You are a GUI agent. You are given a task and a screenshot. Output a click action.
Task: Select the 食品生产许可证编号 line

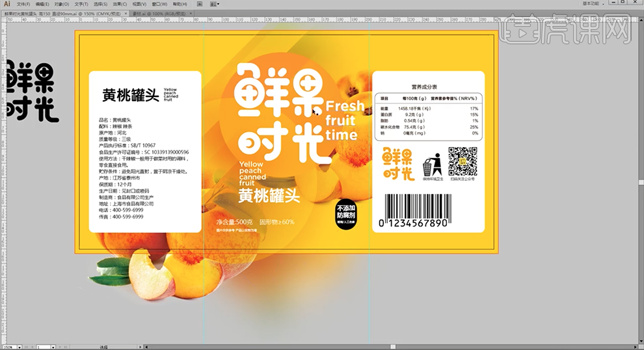(144, 152)
